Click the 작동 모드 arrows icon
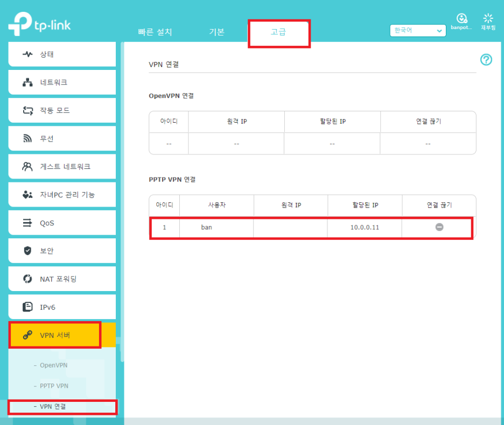504x425 pixels. 27,110
